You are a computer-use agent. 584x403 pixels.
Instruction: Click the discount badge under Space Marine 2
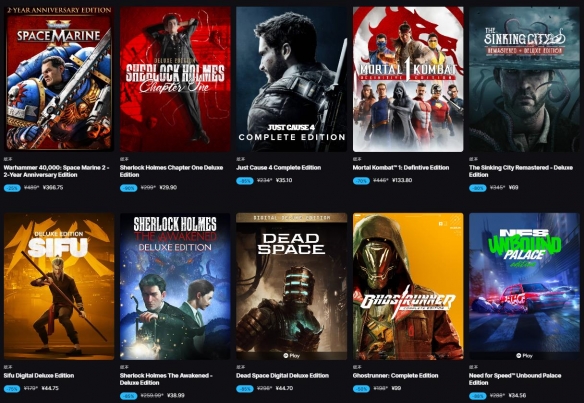point(12,188)
